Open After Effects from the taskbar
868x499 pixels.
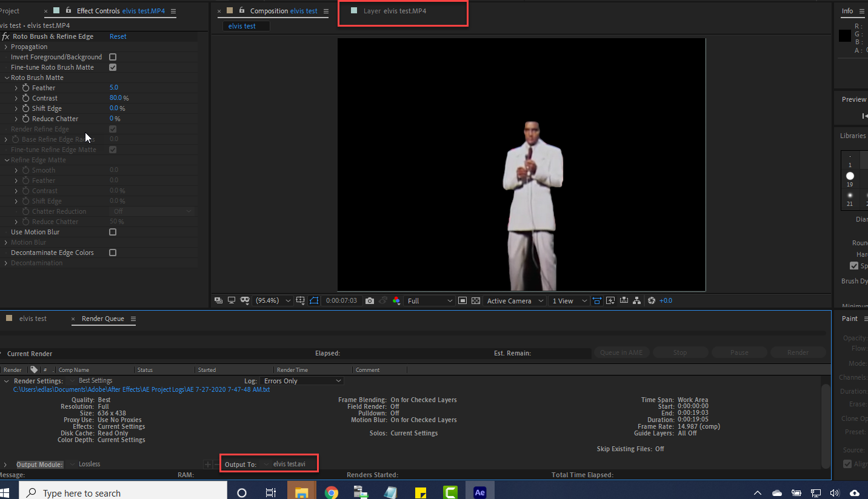coord(479,493)
